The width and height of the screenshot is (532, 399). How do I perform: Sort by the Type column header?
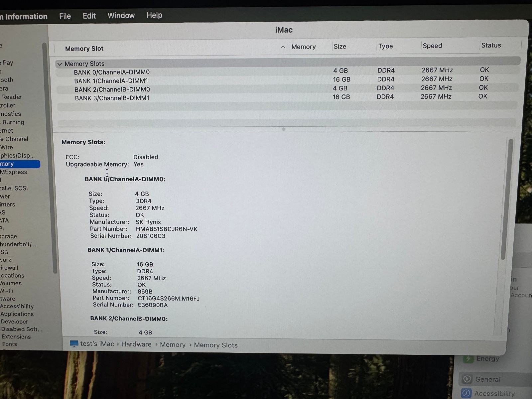[385, 46]
